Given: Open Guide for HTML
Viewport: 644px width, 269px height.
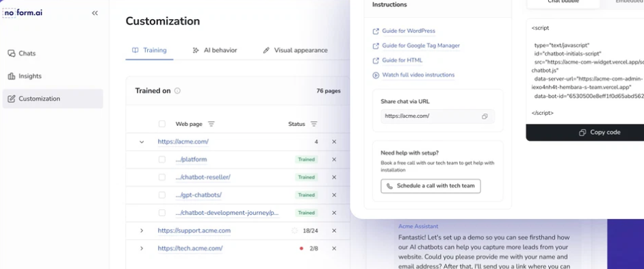Looking at the screenshot, I should [402, 60].
